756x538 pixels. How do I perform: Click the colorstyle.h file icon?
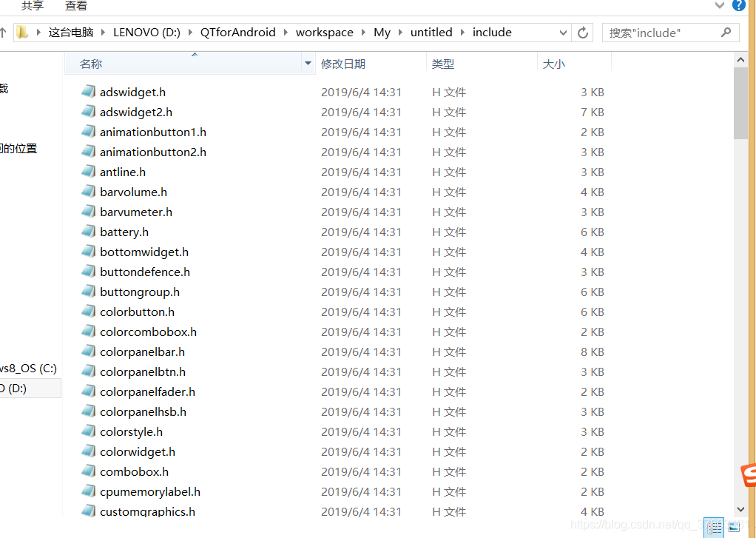(88, 431)
